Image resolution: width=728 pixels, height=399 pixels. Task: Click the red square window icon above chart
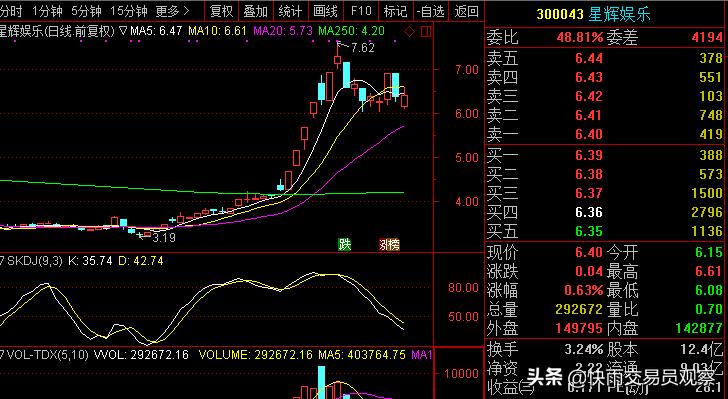426,32
